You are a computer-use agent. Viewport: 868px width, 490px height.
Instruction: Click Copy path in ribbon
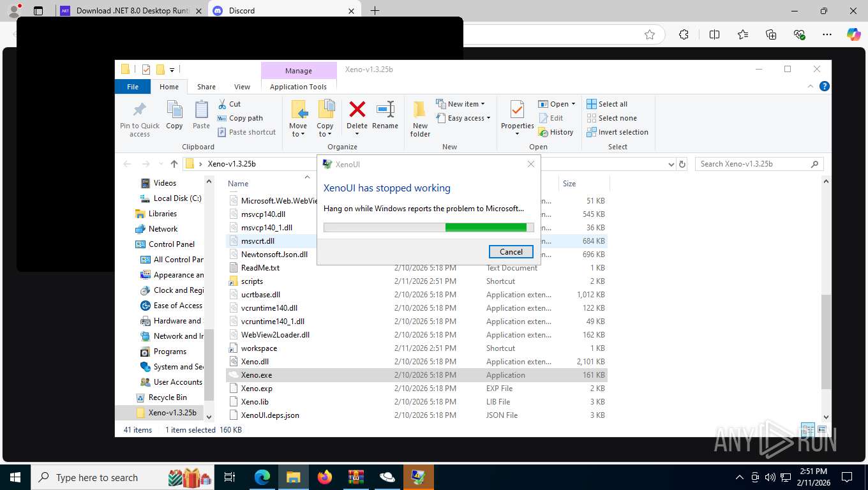pos(240,118)
